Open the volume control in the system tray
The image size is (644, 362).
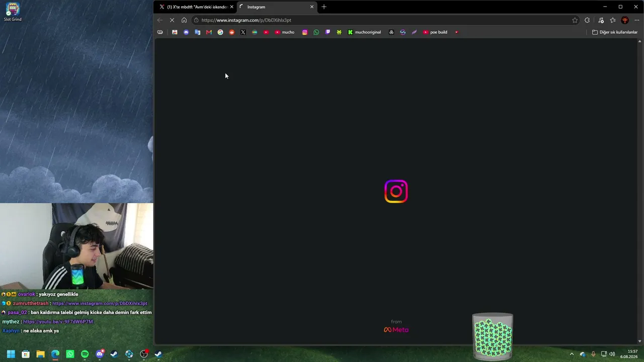pos(612,354)
